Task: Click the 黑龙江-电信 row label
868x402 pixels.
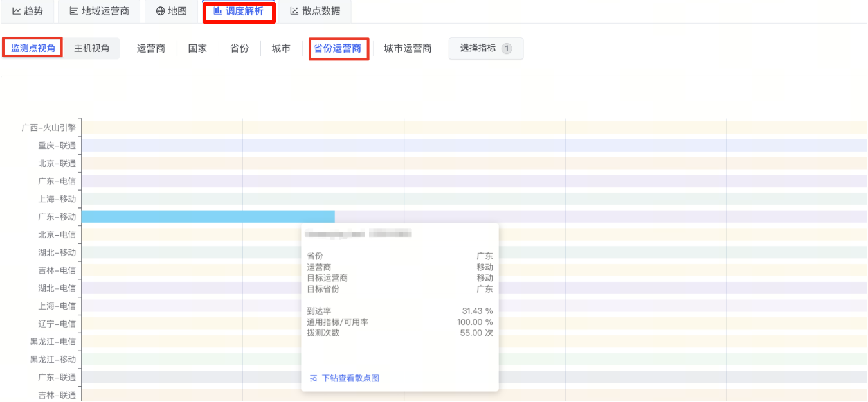Action: (53, 342)
